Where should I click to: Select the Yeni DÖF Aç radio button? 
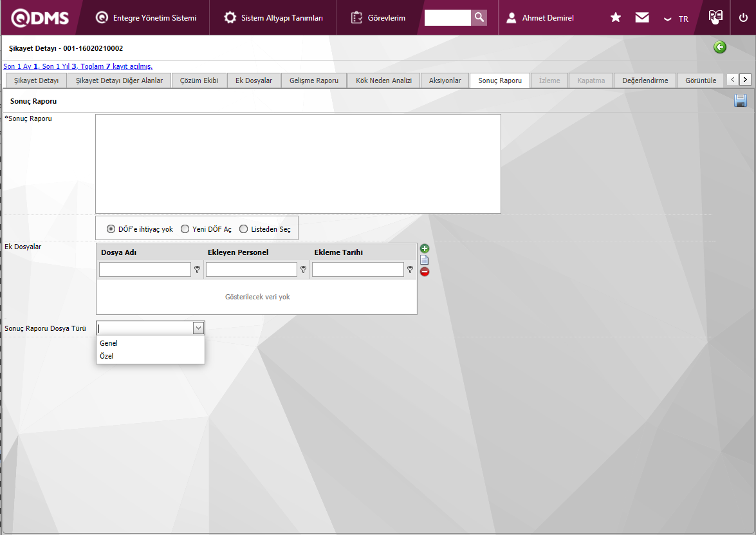point(185,229)
